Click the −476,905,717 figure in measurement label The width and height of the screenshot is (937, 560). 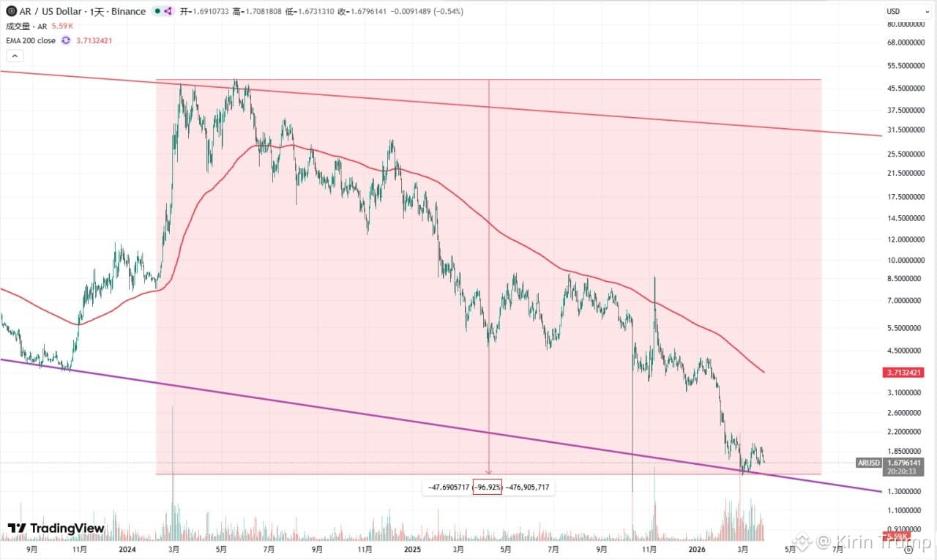click(x=528, y=487)
